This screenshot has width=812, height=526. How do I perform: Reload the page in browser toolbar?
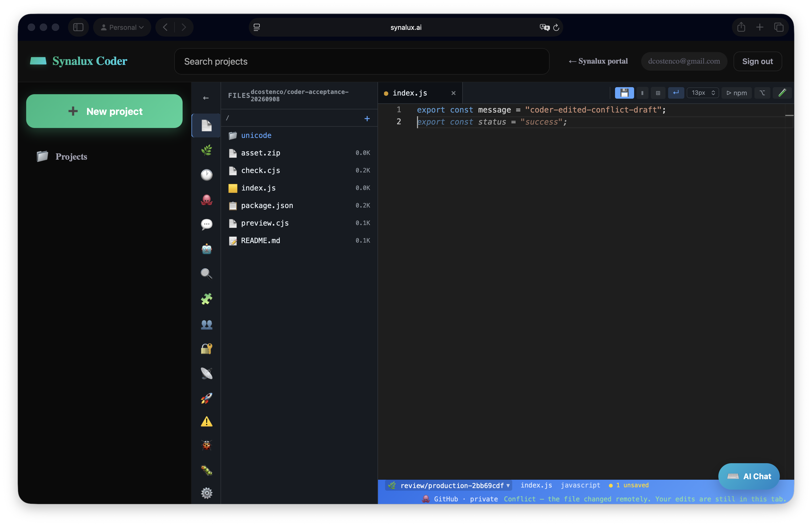[x=556, y=27]
